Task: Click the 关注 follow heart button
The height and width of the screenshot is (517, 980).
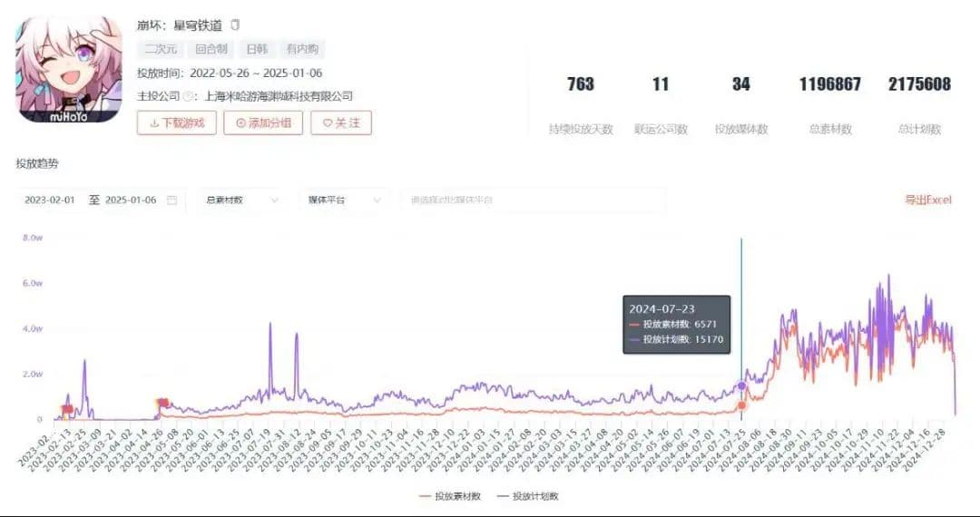Action: click(x=341, y=122)
